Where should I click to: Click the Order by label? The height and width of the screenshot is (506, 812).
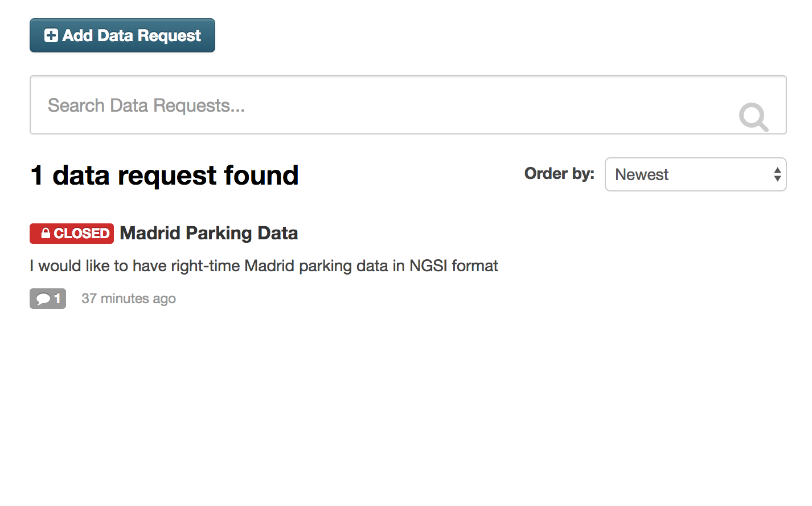[559, 173]
